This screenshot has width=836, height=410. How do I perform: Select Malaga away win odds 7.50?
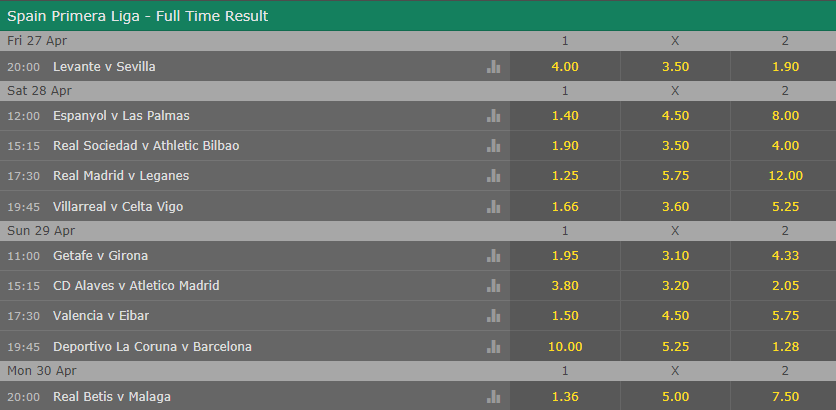(785, 396)
